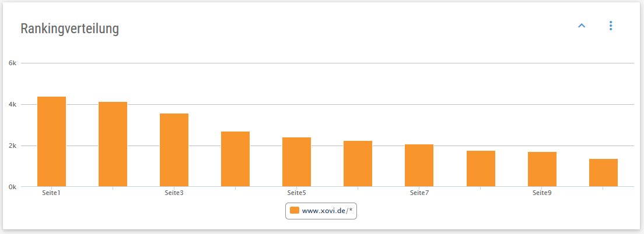Click the Seite7 axis label
This screenshot has width=644, height=234.
pos(419,193)
